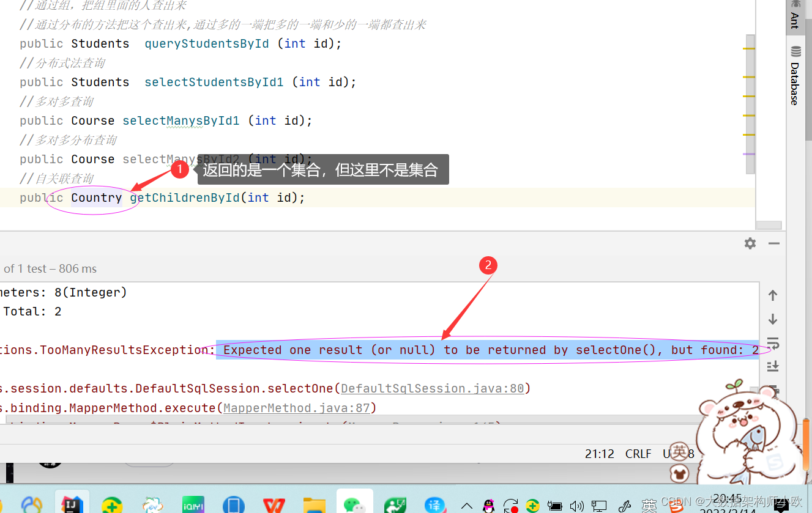Image resolution: width=812 pixels, height=513 pixels.
Task: Click the up arrow navigation icon in console
Action: (x=772, y=295)
